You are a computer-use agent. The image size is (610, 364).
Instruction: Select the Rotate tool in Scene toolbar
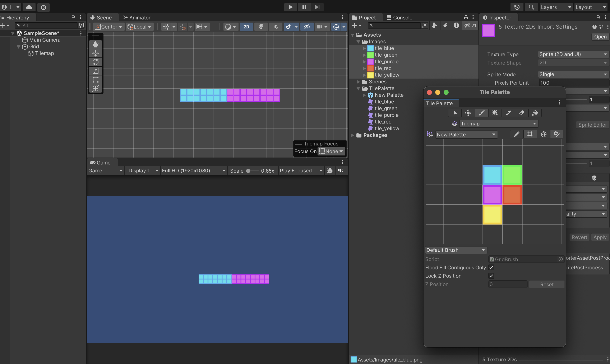[x=96, y=62]
